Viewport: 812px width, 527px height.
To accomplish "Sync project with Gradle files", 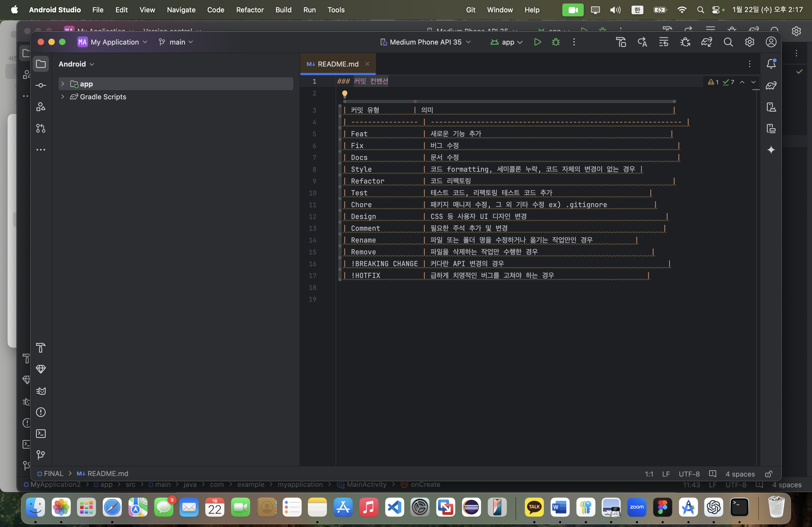I will point(706,42).
